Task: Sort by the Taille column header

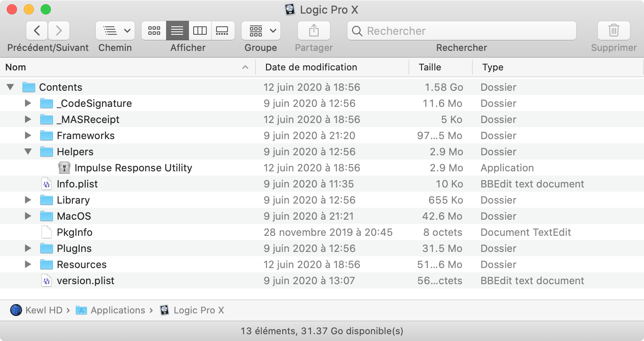Action: (x=430, y=67)
